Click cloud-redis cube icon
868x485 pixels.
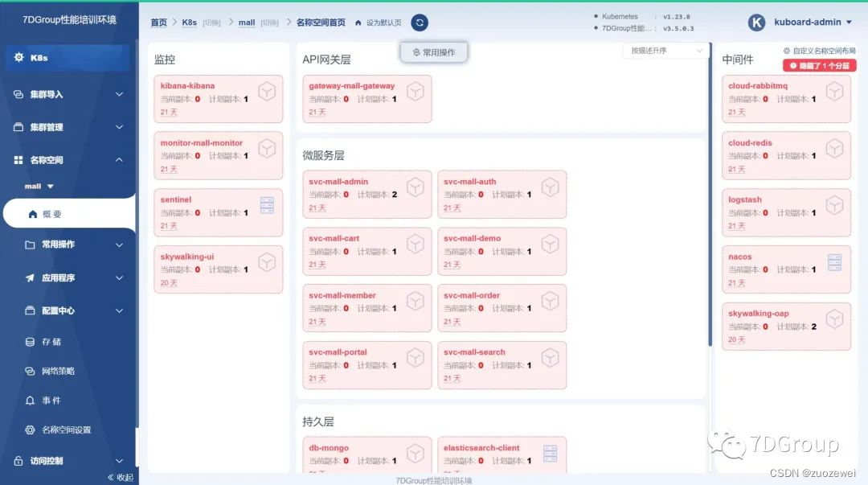click(835, 148)
